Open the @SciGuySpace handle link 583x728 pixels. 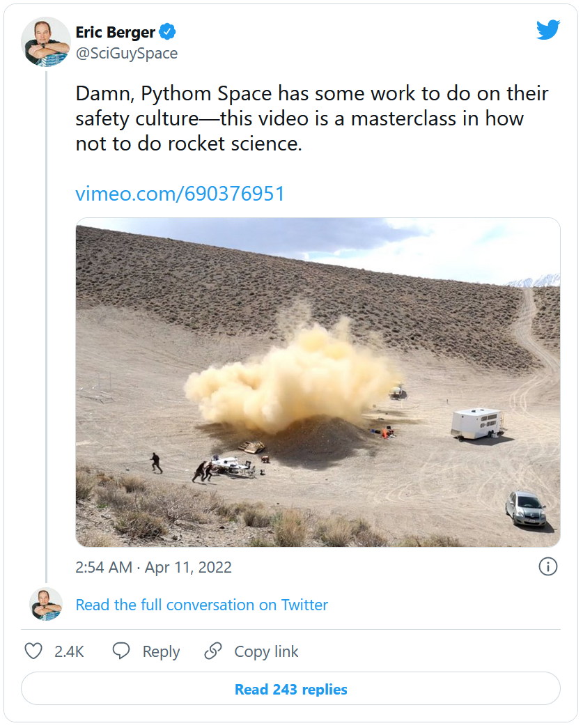127,53
